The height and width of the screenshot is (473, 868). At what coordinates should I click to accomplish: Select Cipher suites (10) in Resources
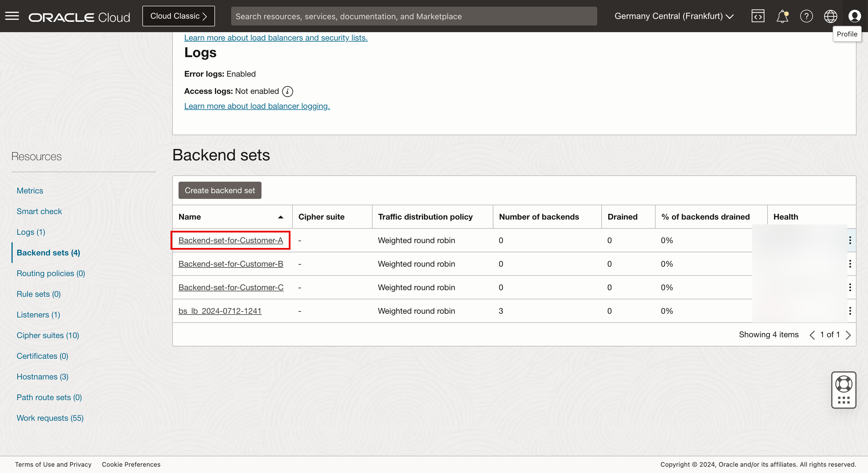(x=48, y=335)
